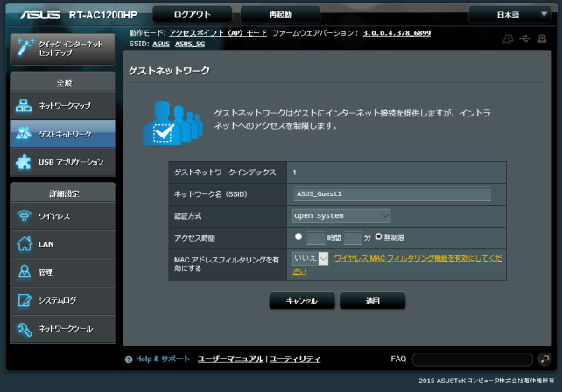Open 管理 menu item
Screen dimensions: 562x392
(63, 272)
